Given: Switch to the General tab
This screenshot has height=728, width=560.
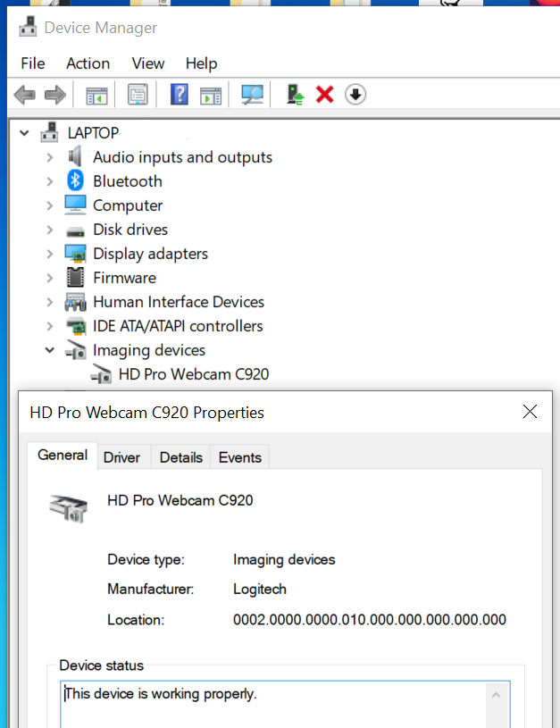Looking at the screenshot, I should [x=63, y=455].
